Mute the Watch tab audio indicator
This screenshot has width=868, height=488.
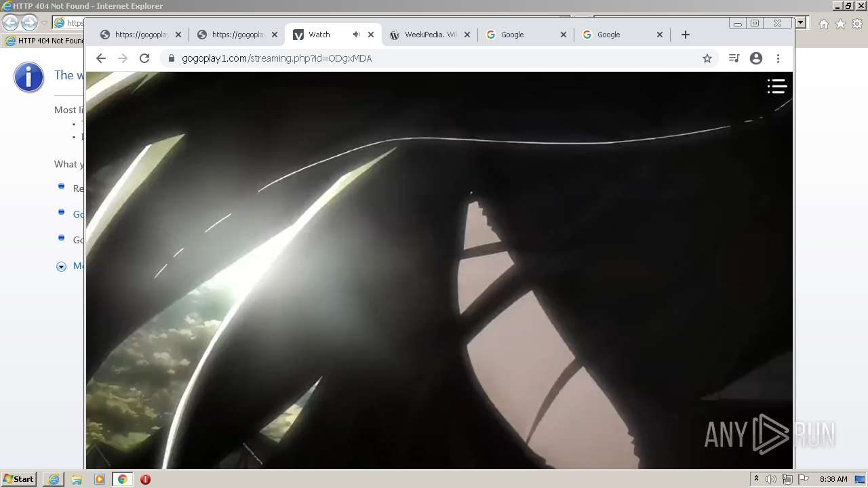tap(355, 35)
